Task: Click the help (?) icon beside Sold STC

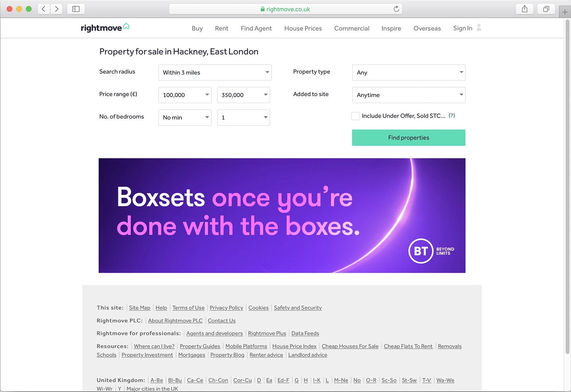Action: coord(452,115)
